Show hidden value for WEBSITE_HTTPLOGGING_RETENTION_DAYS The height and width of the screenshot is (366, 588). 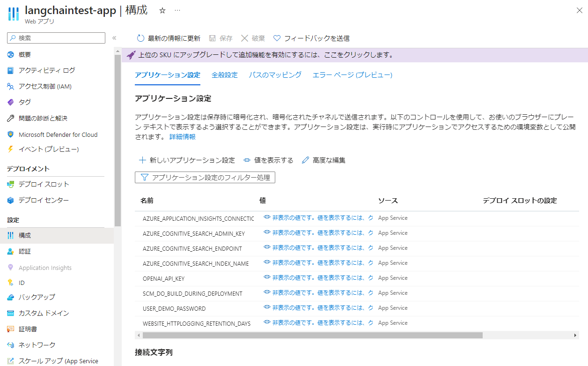point(318,322)
